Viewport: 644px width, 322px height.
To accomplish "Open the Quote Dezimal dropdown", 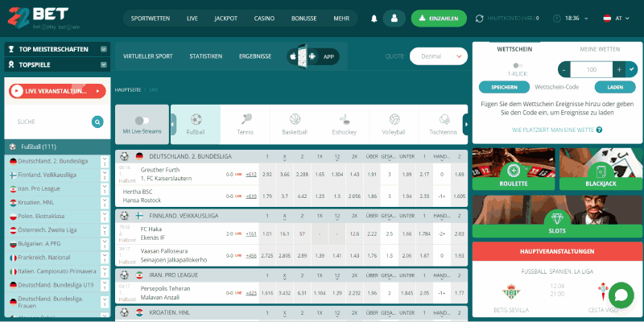I will (439, 56).
